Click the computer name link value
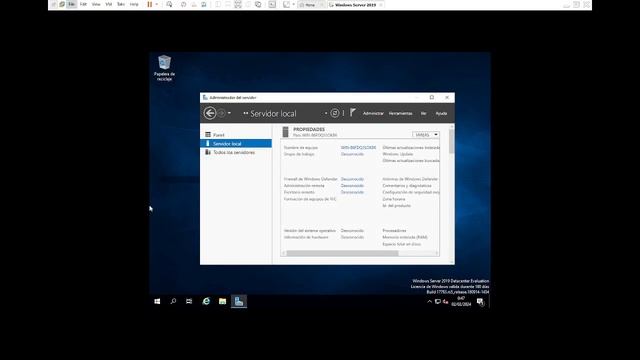This screenshot has height=360, width=640. 358,147
